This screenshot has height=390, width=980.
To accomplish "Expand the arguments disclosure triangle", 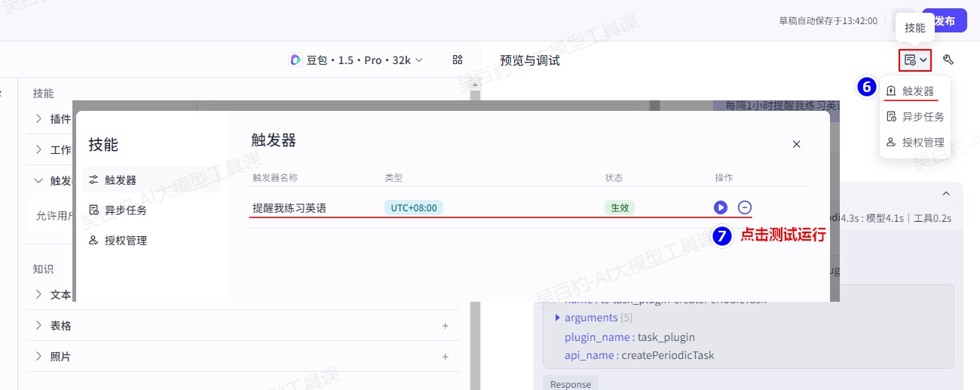I will [558, 318].
